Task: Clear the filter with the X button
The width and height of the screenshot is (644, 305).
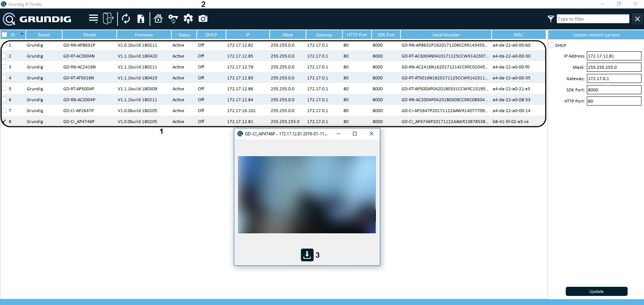Action: point(637,19)
